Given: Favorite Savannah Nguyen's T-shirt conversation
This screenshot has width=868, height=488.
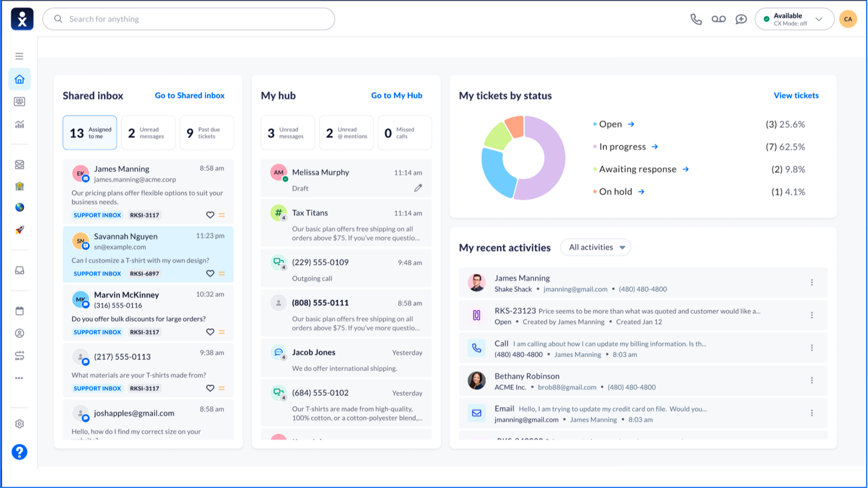Looking at the screenshot, I should (x=211, y=274).
